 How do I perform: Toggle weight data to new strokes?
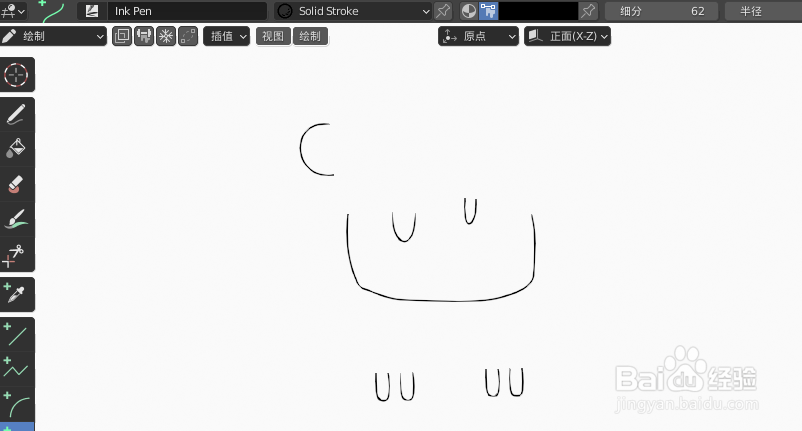click(x=144, y=36)
